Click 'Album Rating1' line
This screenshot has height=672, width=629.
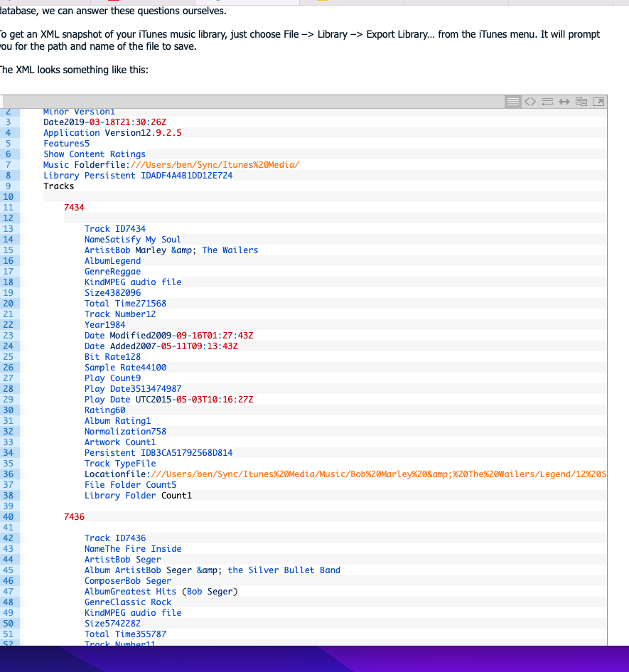click(117, 421)
